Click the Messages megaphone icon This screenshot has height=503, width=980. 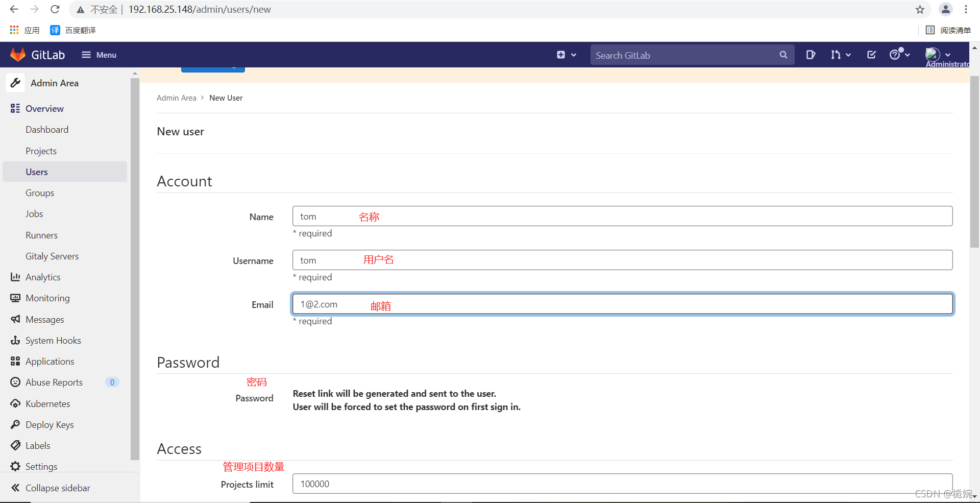coord(15,319)
